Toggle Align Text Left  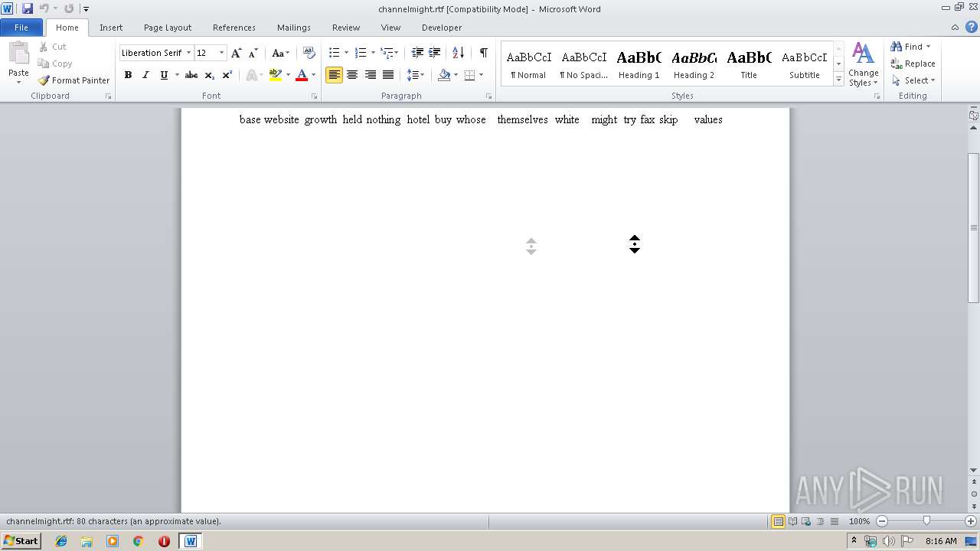334,75
